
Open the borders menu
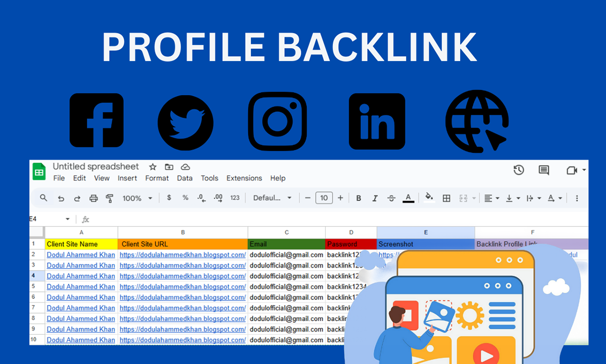coord(446,198)
